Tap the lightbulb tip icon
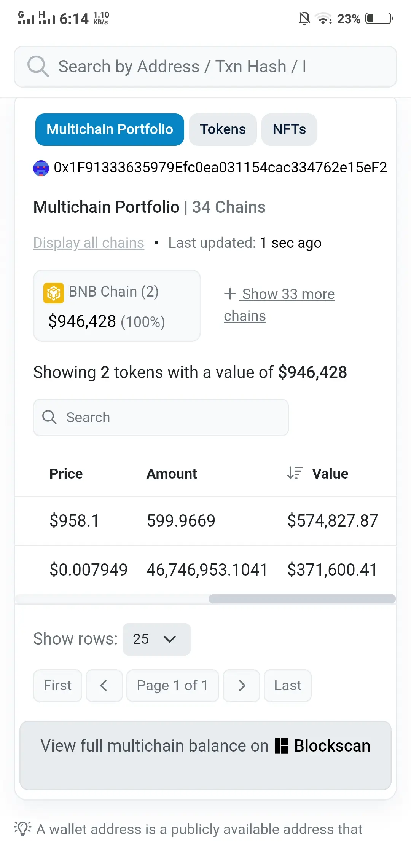Viewport: 411px width, 868px height. click(23, 828)
